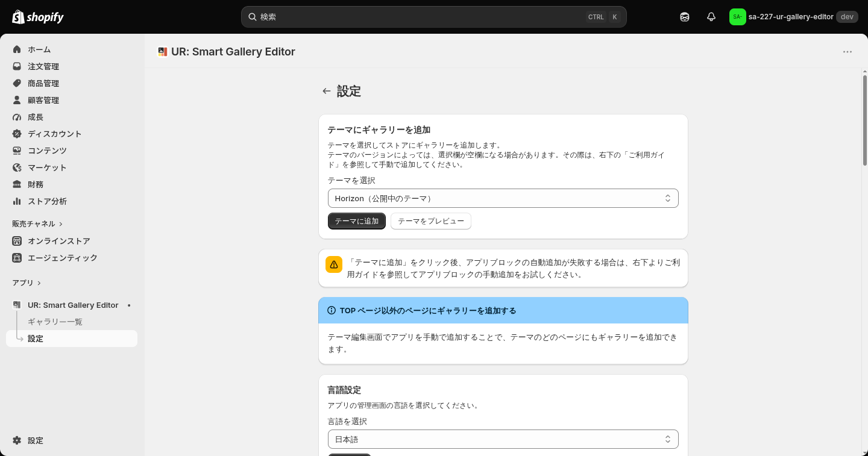Click the store name sa-227-ur-gallery-editor
Image resolution: width=868 pixels, height=456 pixels.
791,17
